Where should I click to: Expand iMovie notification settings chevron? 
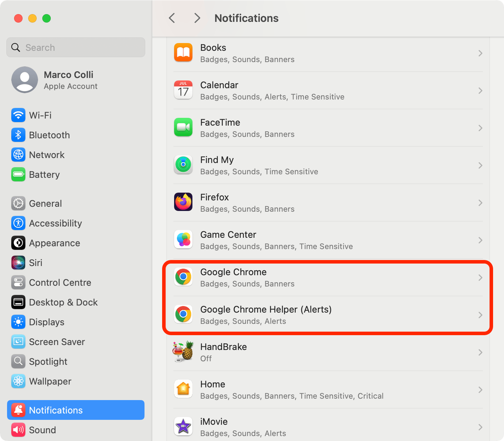(480, 427)
